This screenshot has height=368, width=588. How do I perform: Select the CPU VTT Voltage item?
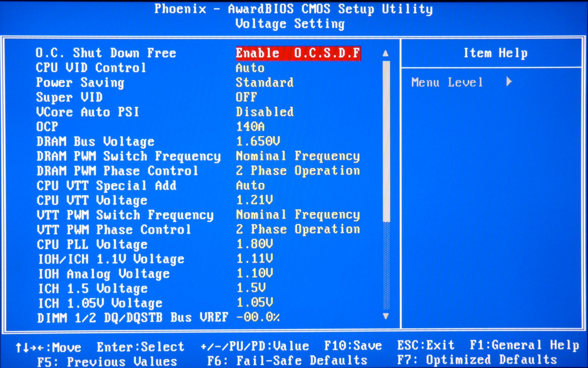[x=92, y=200]
